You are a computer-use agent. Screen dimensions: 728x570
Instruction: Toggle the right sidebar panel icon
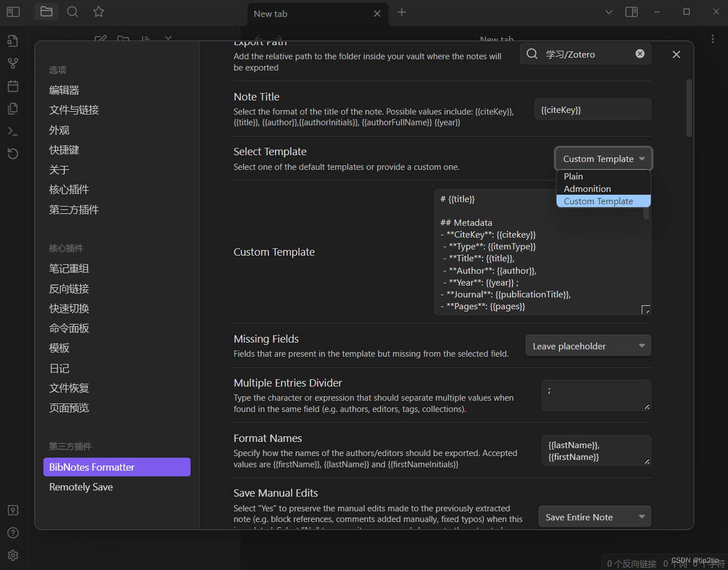click(x=632, y=12)
